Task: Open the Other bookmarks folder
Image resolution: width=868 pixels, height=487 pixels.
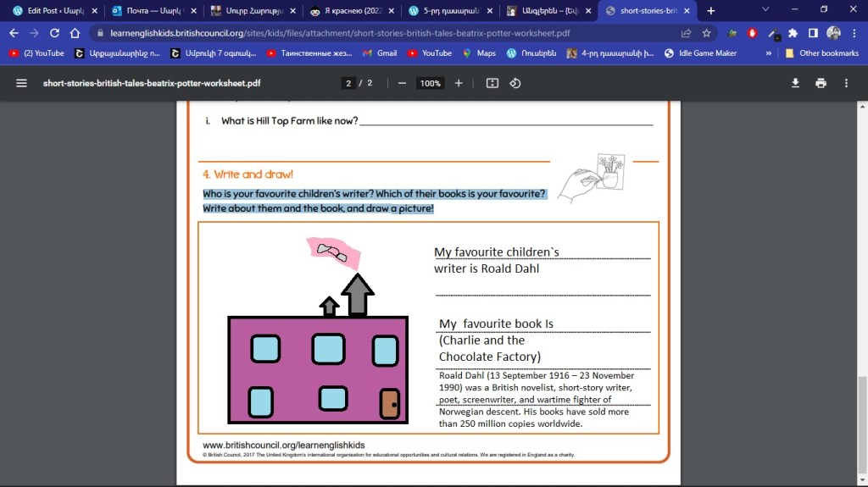Action: [821, 53]
